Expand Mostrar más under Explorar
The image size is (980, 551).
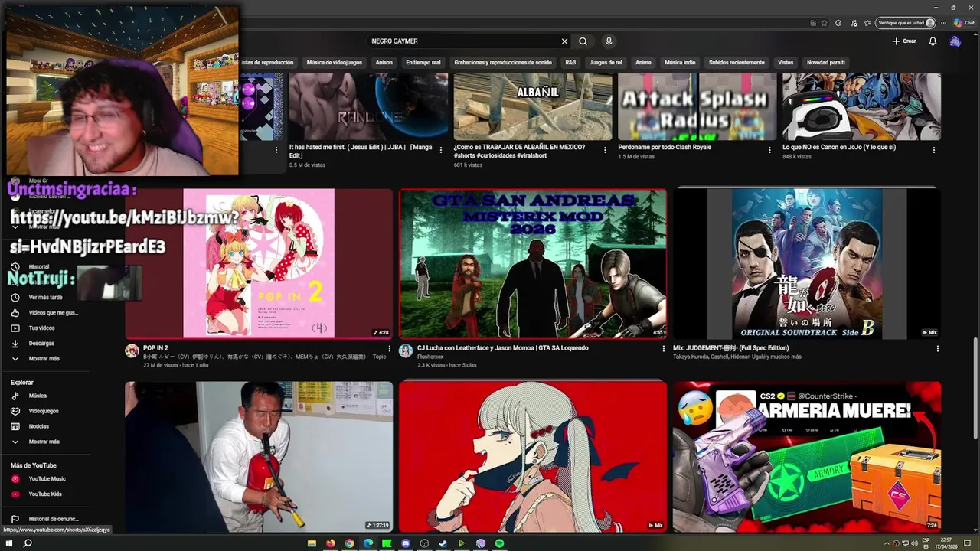point(44,442)
